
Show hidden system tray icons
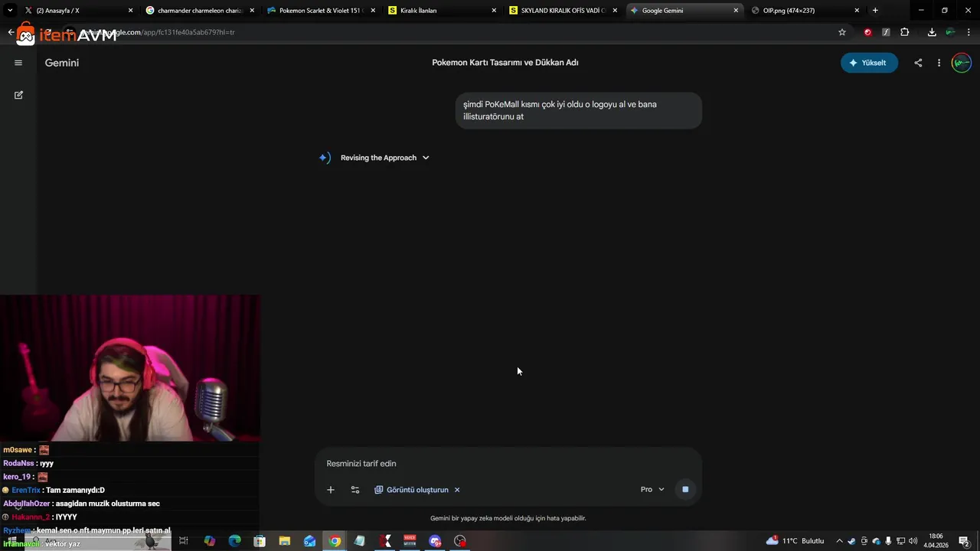839,541
